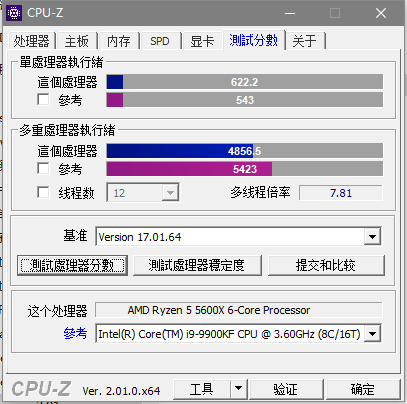This screenshot has height=404, width=407.
Task: Click single-thread reference bar showing 543
Action: click(x=245, y=100)
